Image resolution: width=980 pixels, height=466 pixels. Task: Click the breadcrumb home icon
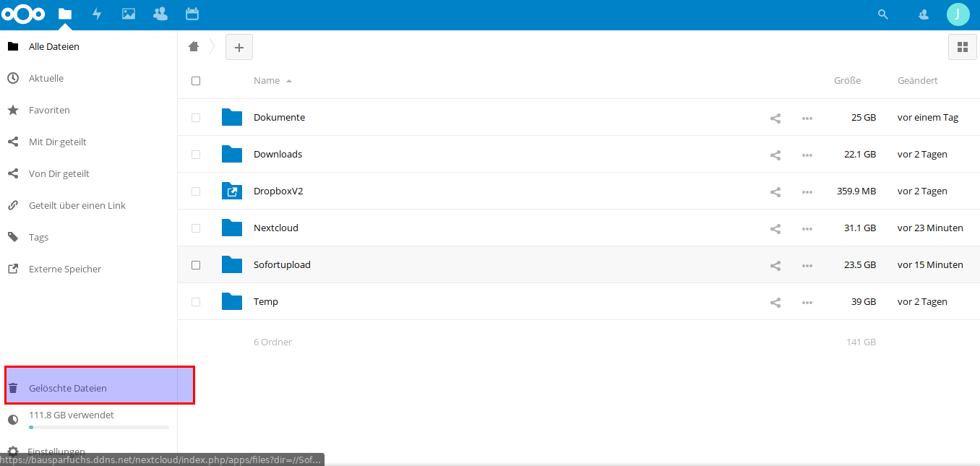point(194,46)
